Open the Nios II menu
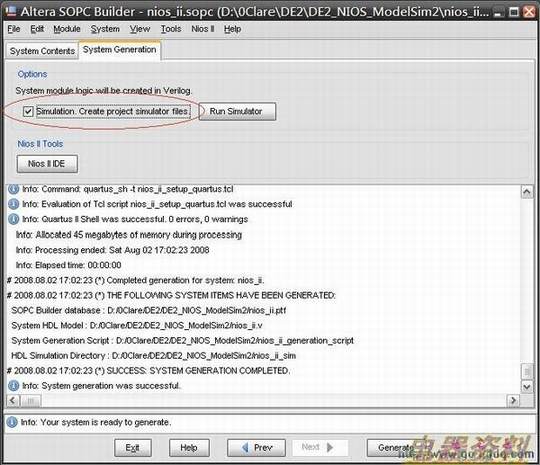Viewport: 540px width, 465px height. [x=203, y=29]
